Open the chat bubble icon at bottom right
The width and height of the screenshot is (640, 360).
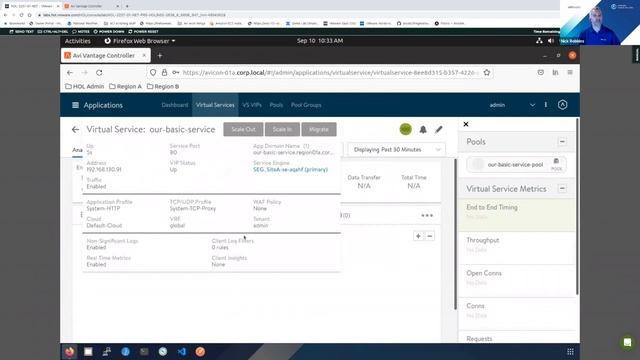tap(627, 342)
